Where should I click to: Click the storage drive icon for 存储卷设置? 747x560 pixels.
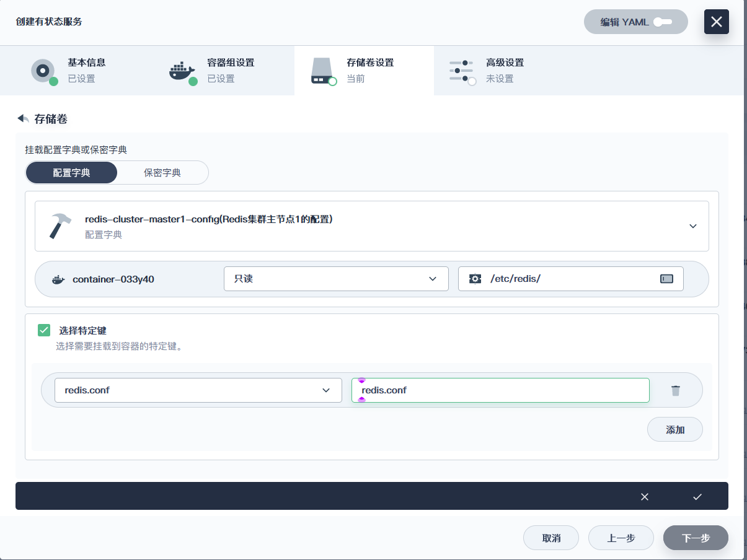(322, 71)
